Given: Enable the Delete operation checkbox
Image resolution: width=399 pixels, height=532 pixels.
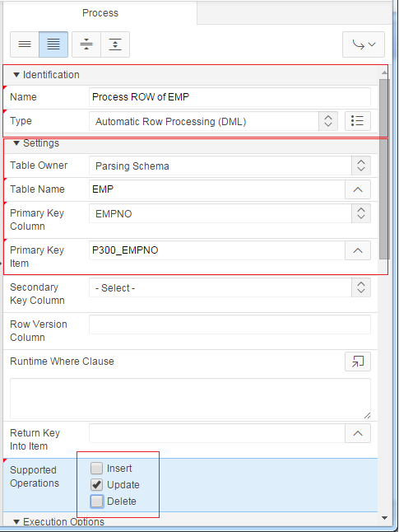Looking at the screenshot, I should tap(96, 502).
